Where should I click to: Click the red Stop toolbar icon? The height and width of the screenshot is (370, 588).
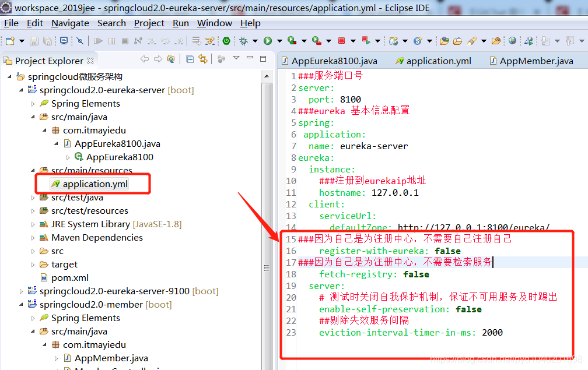pos(341,40)
